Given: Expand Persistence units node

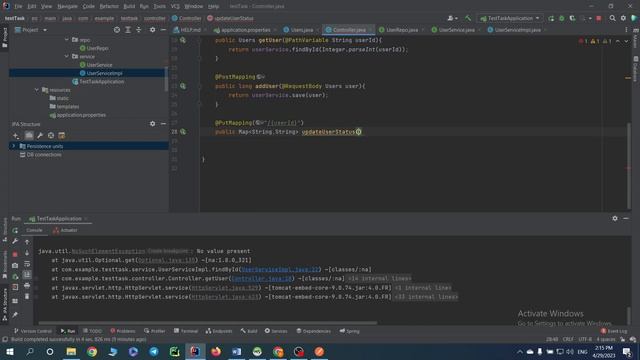Looking at the screenshot, I should [14, 146].
